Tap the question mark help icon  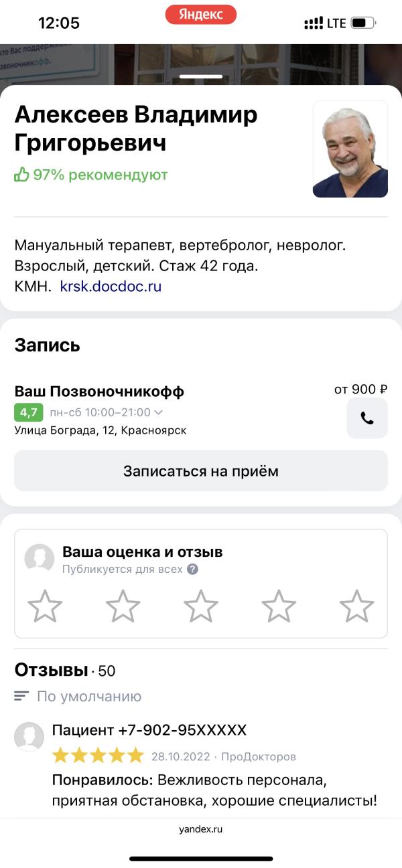click(x=192, y=570)
